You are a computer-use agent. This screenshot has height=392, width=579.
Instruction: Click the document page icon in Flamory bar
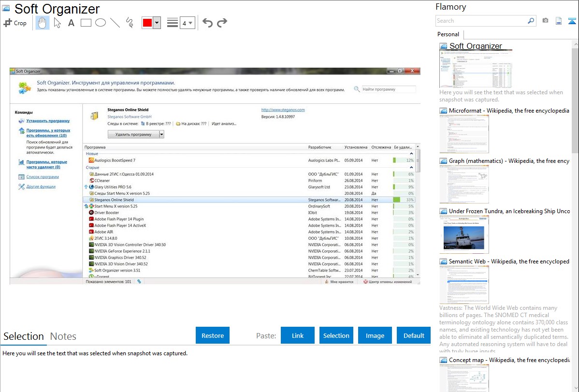pos(559,21)
